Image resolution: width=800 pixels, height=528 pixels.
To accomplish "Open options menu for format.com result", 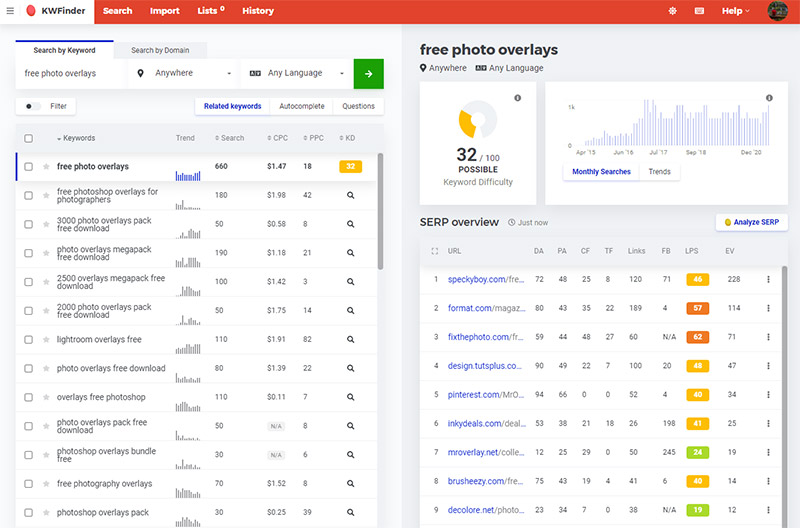I will pyautogui.click(x=768, y=308).
